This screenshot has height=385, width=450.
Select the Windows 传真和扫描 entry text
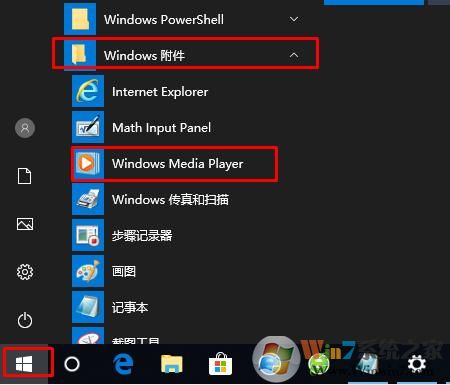170,200
